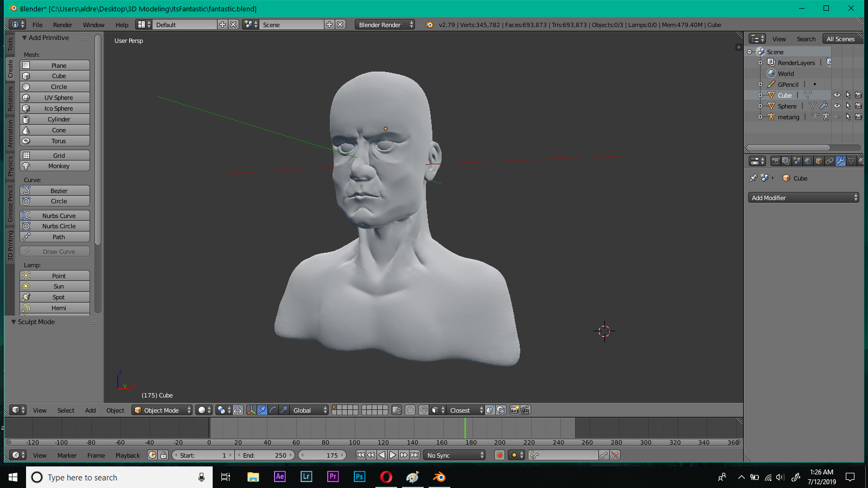Open the Add Modifier dropdown

(x=803, y=197)
